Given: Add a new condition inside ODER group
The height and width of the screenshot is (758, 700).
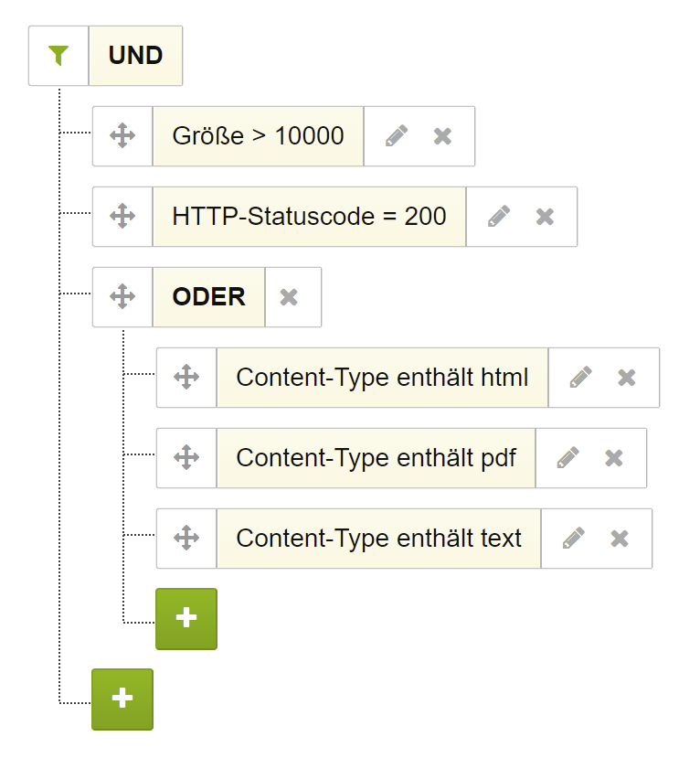Looking at the screenshot, I should coord(186,619).
